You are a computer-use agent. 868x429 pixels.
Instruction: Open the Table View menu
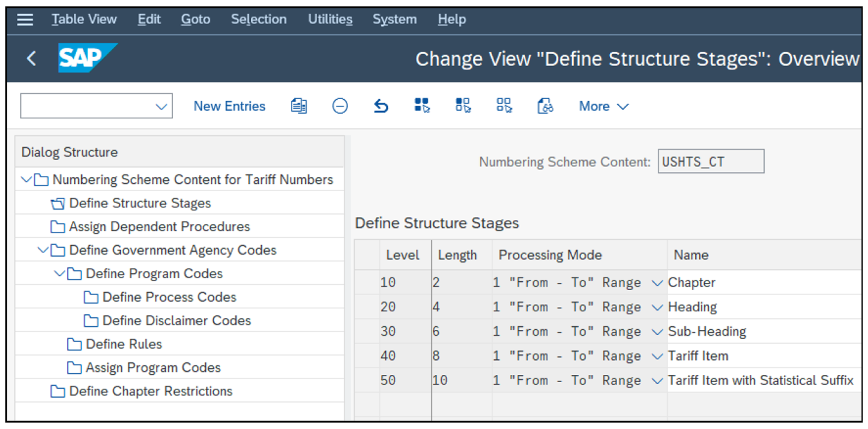(84, 19)
